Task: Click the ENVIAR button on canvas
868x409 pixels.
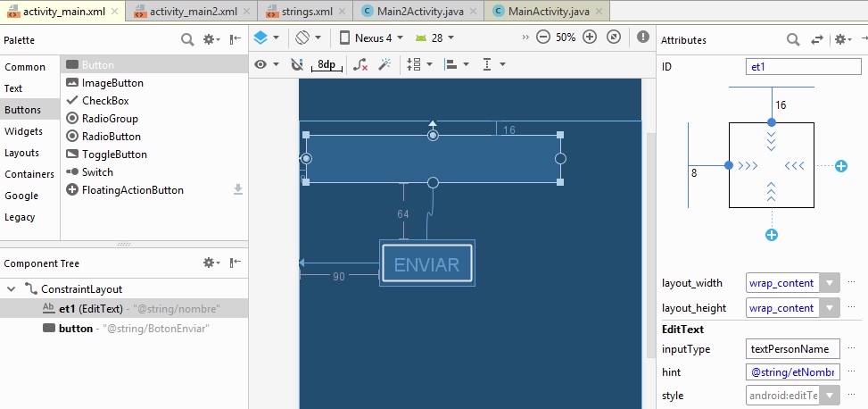Action: [x=426, y=264]
